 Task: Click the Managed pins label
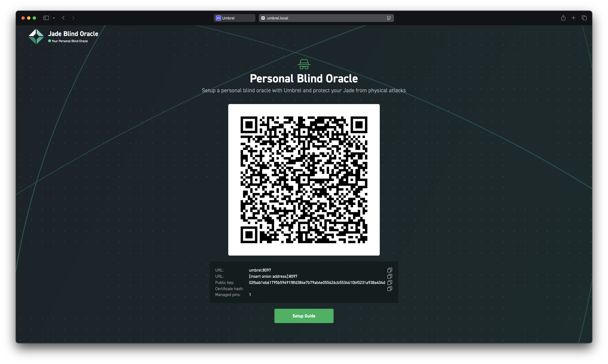tap(228, 295)
